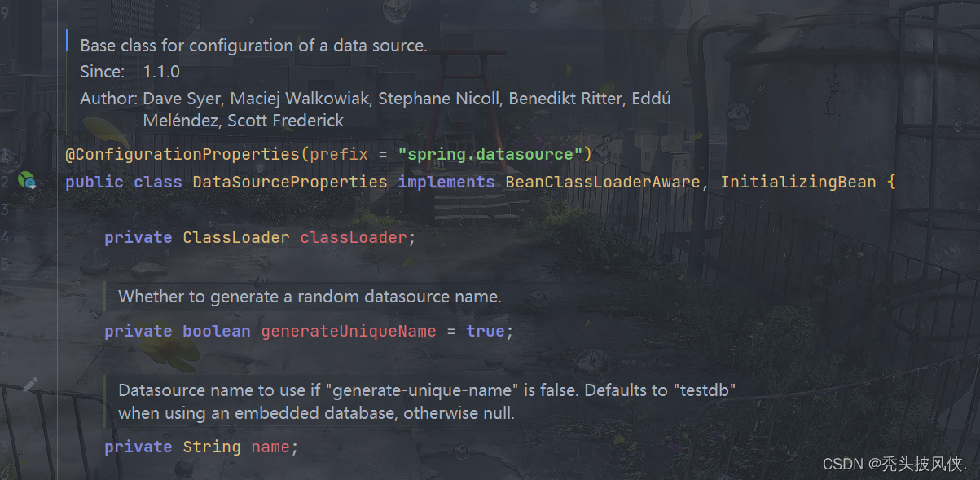Click the "spring.datasource" prefix string
Image resolution: width=980 pixels, height=480 pixels.
coord(490,154)
